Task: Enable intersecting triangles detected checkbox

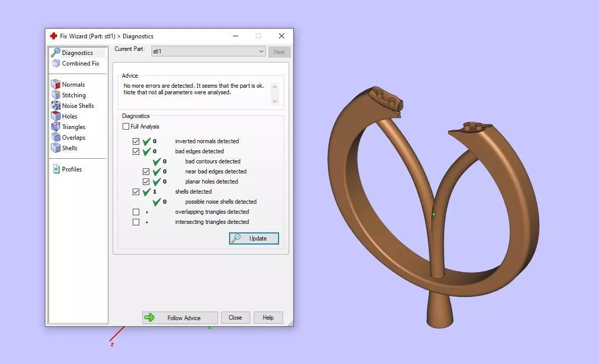Action: (x=136, y=222)
